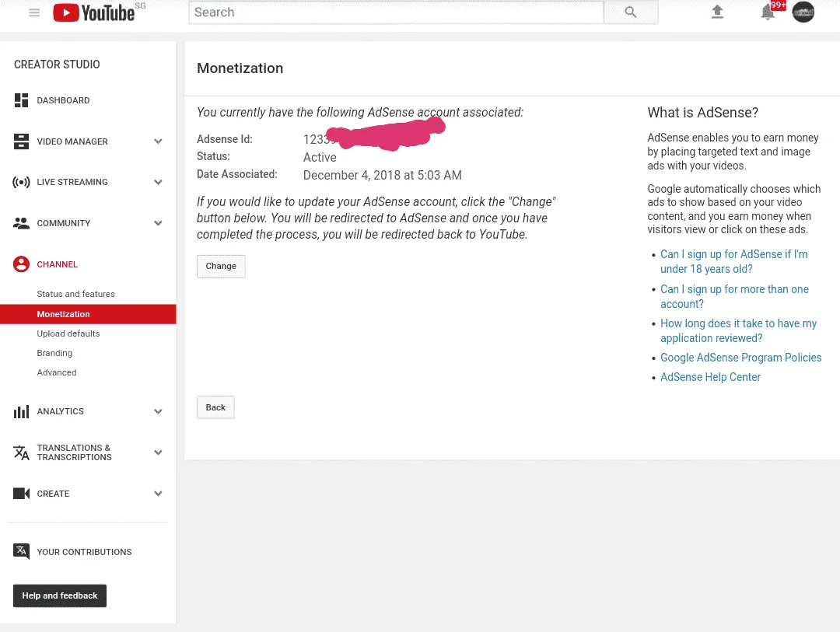Screen dimensions: 840x632
Task: Expand the Create section chevron
Action: pos(158,494)
